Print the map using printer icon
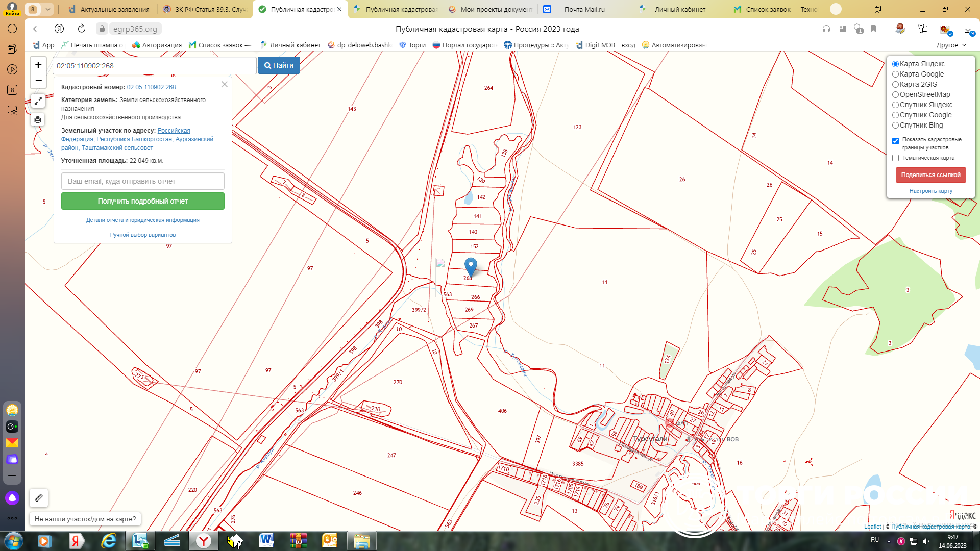This screenshot has height=551, width=980. (38, 120)
